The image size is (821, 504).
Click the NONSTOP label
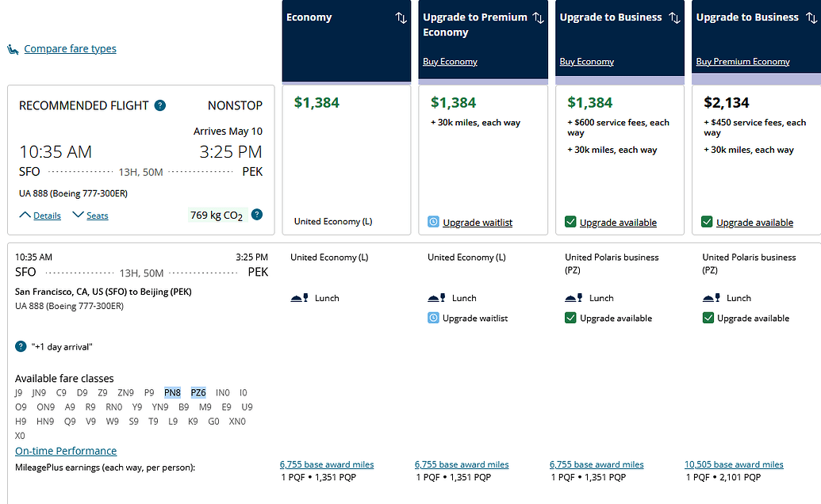pos(235,105)
